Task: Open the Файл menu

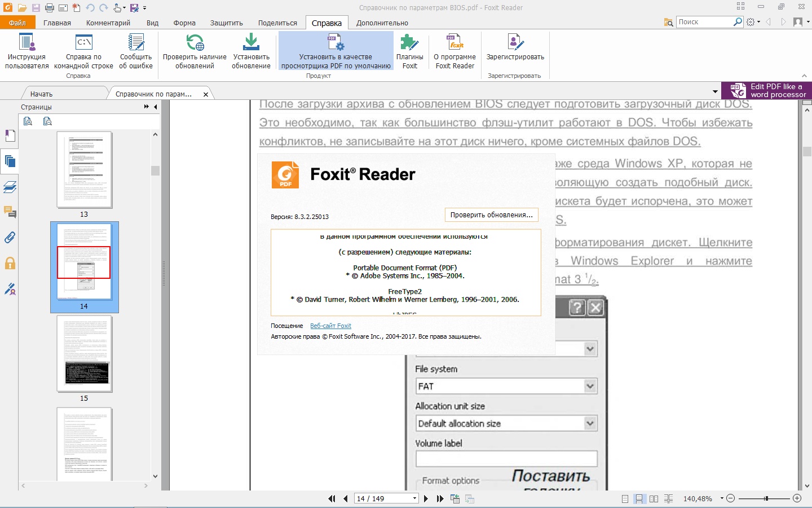Action: pos(17,23)
